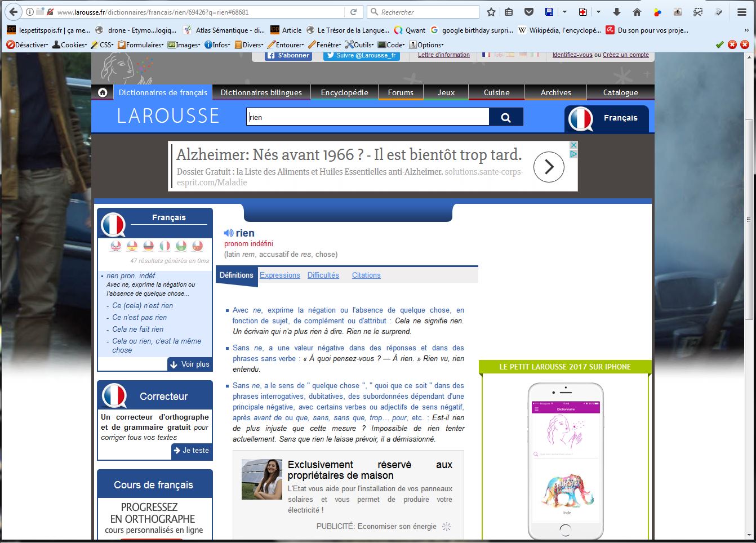The width and height of the screenshot is (756, 543).
Task: Open Dictionnaires bilingues in the navigation bar
Action: tap(261, 92)
